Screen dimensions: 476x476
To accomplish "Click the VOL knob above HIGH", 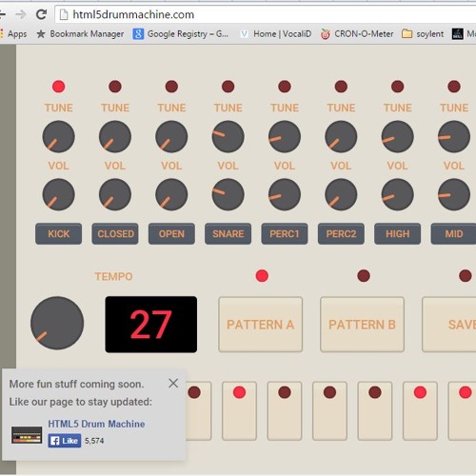I will click(x=397, y=194).
